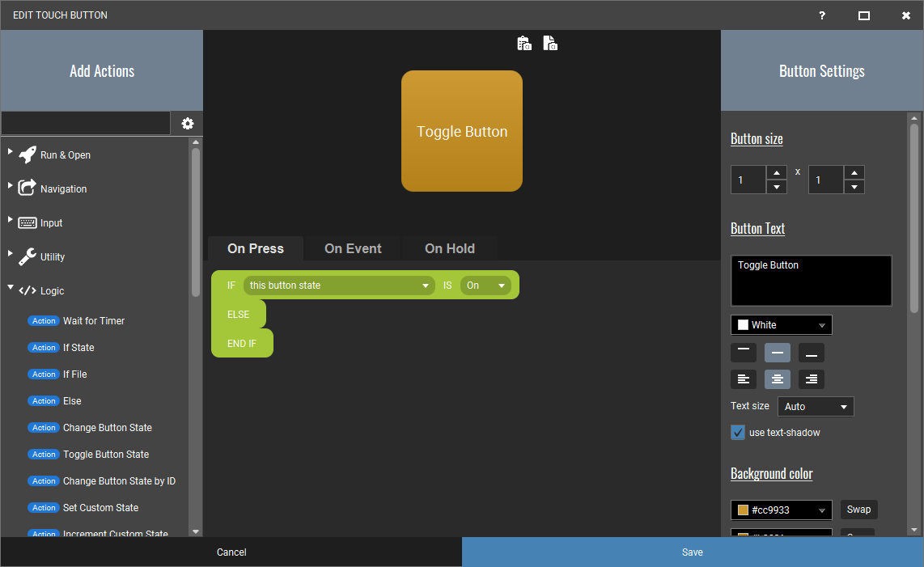The width and height of the screenshot is (924, 567).
Task: Expand the Run & Open category
Action: pos(10,152)
